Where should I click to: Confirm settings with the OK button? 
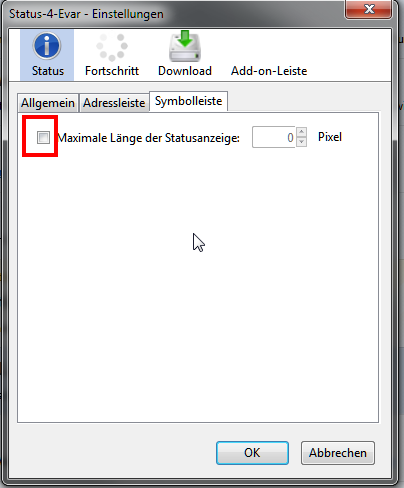tap(252, 453)
